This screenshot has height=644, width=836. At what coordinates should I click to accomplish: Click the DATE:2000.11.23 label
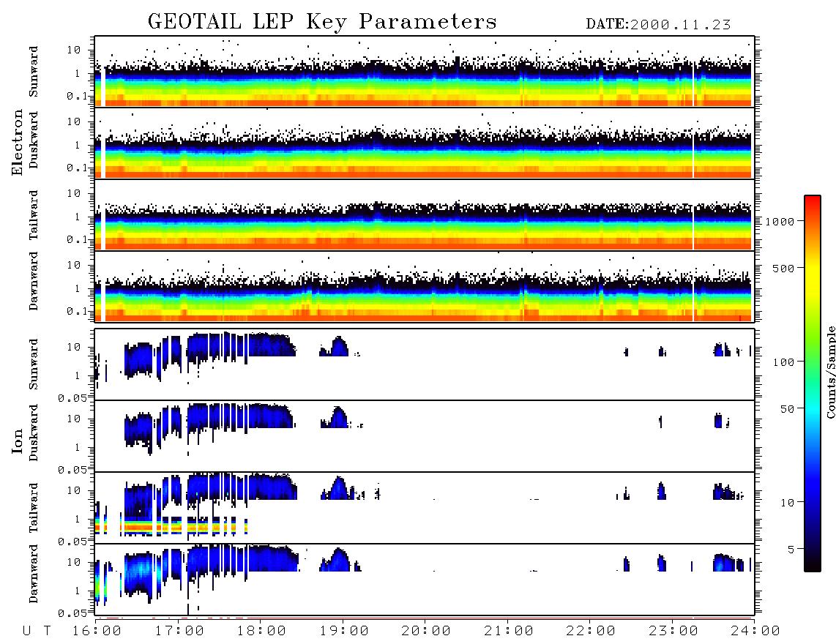(x=658, y=25)
